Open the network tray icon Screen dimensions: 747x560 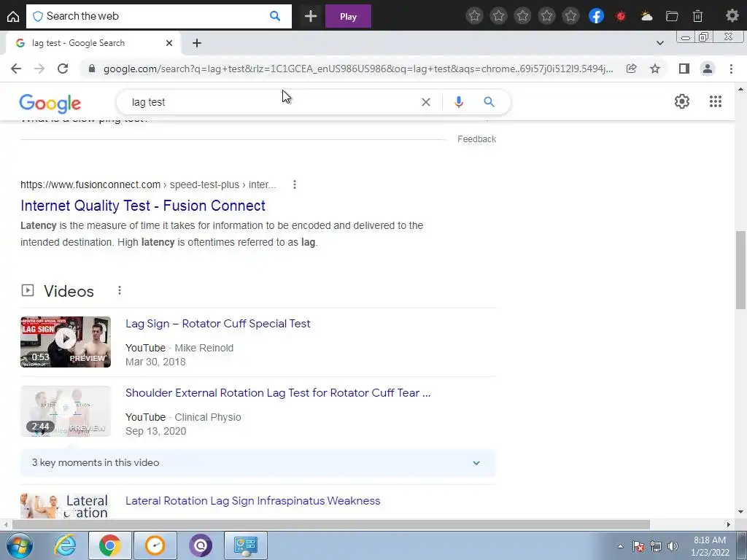pyautogui.click(x=656, y=546)
